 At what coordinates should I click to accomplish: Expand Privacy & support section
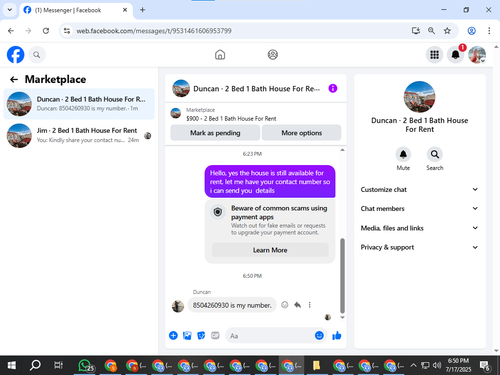pyautogui.click(x=419, y=247)
